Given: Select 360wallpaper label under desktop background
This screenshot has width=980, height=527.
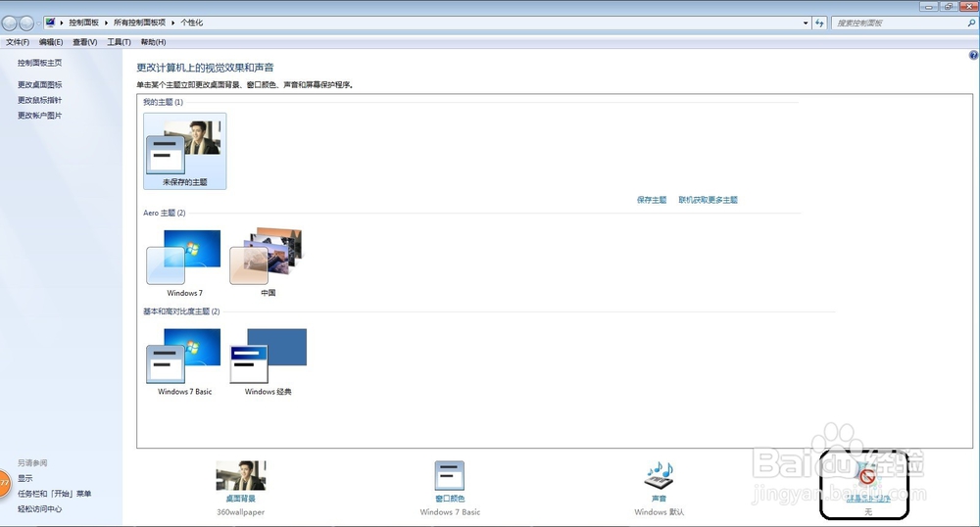Looking at the screenshot, I should [241, 512].
